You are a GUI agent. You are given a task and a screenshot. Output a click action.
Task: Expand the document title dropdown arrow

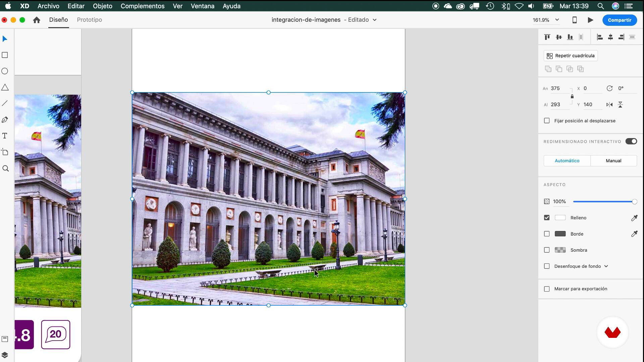pyautogui.click(x=375, y=20)
